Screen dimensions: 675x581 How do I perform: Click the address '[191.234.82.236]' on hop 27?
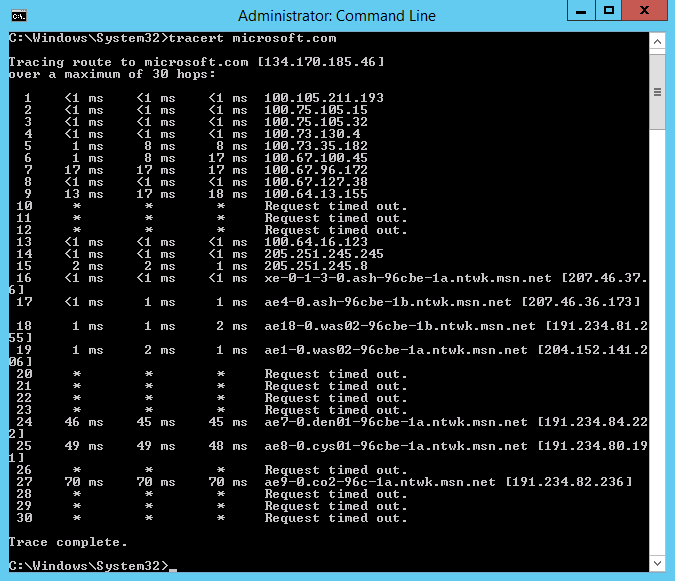(569, 482)
